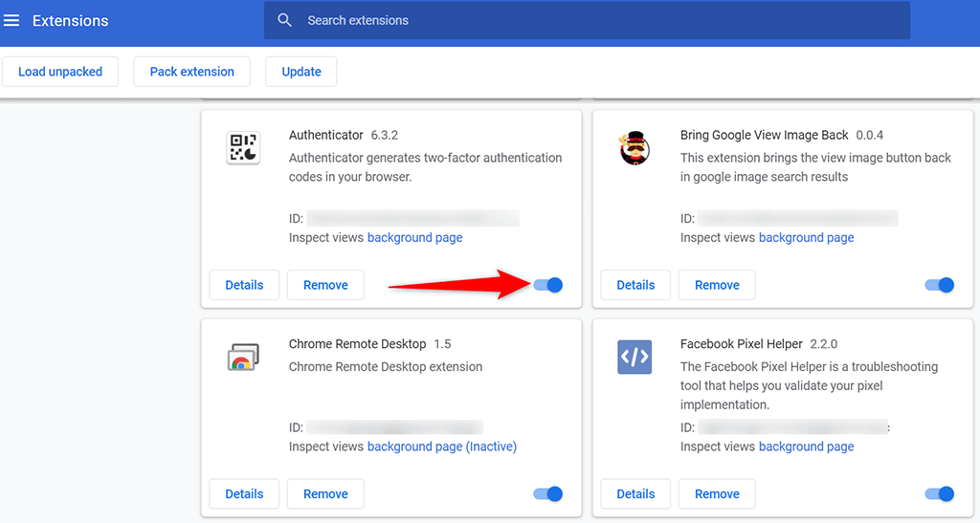Click the Pack extension button
The height and width of the screenshot is (523, 980).
pos(191,72)
